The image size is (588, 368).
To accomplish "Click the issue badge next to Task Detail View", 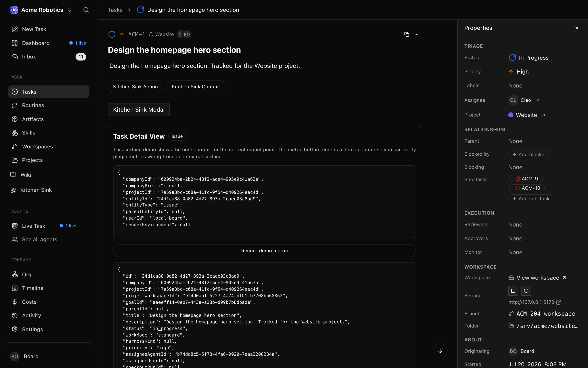I will pos(177,136).
